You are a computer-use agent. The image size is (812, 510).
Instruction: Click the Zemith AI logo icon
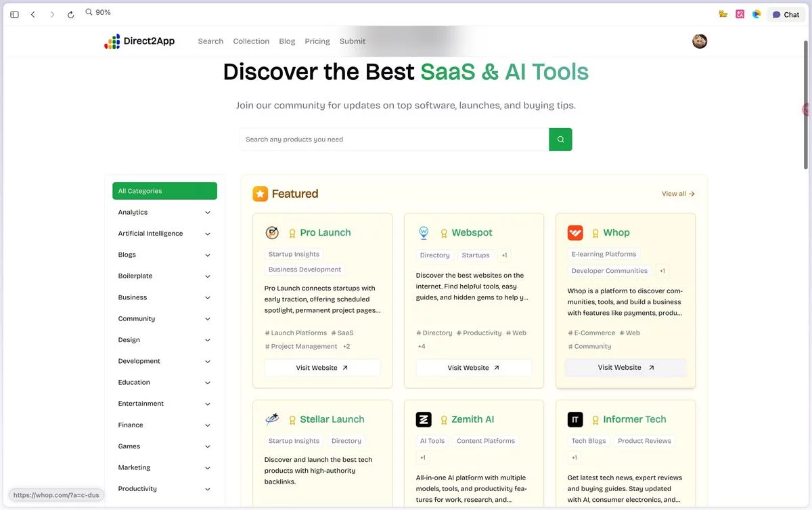[424, 420]
